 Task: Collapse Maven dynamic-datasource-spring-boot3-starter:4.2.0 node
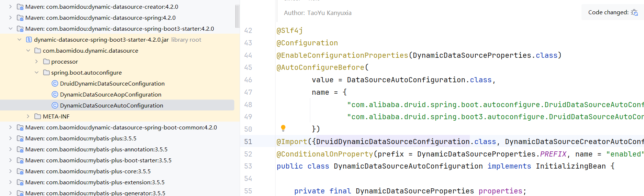[x=10, y=29]
